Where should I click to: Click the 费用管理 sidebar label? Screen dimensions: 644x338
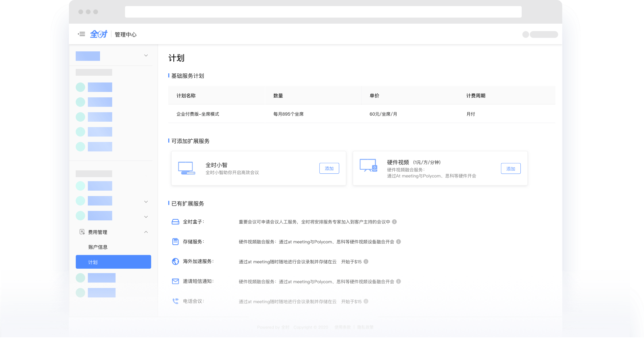tap(98, 232)
